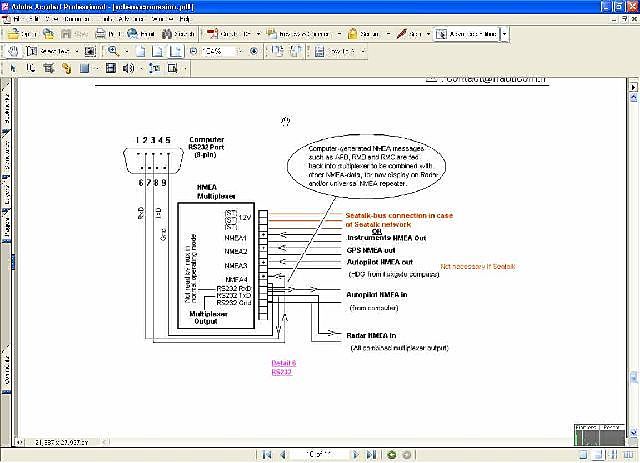This screenshot has height=463, width=640.
Task: Click the grey Next View button
Action: point(407,454)
